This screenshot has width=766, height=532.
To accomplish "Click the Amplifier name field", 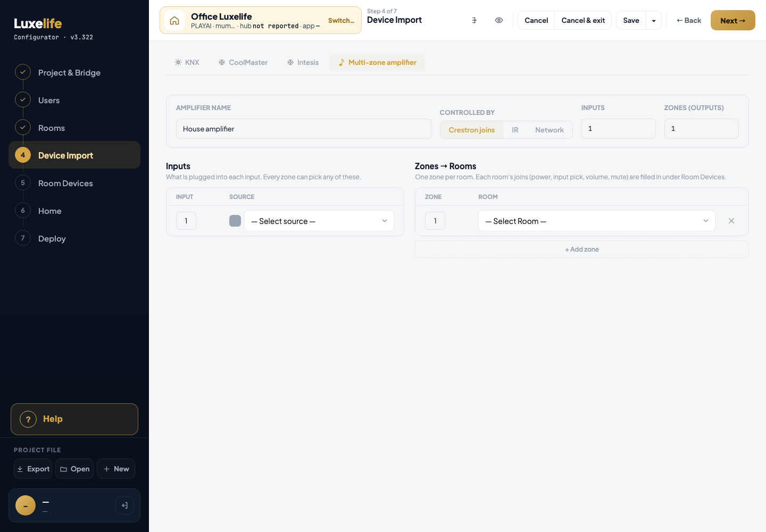I will click(304, 129).
